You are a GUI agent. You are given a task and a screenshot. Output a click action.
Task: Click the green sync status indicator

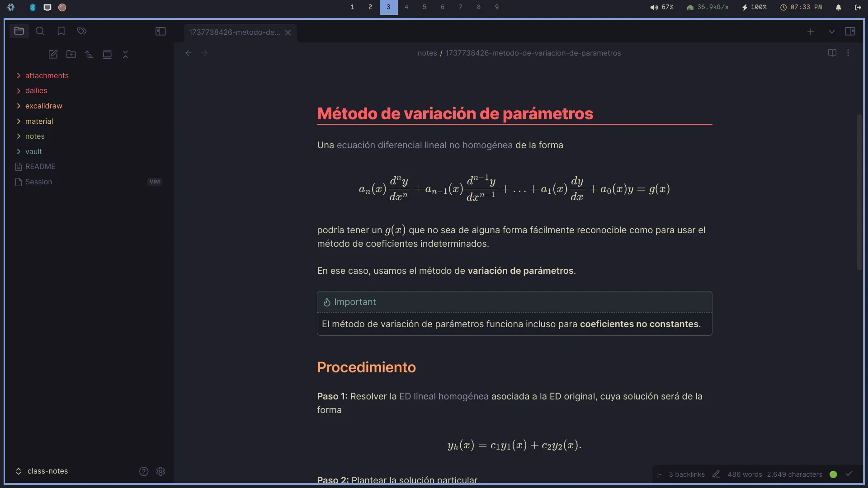tap(833, 474)
